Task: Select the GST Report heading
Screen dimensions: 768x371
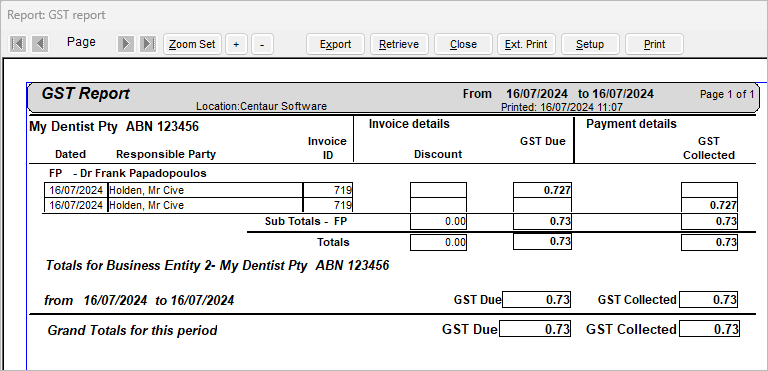Action: [86, 93]
